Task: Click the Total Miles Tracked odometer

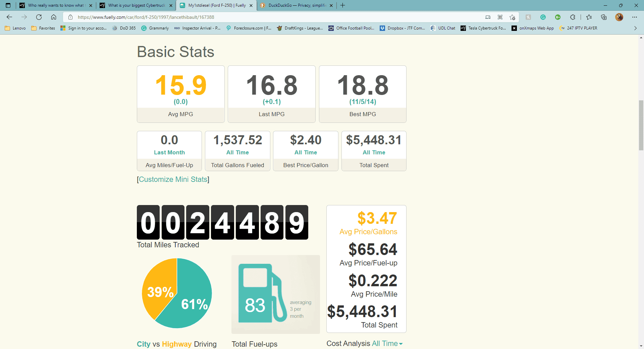Action: (x=222, y=222)
